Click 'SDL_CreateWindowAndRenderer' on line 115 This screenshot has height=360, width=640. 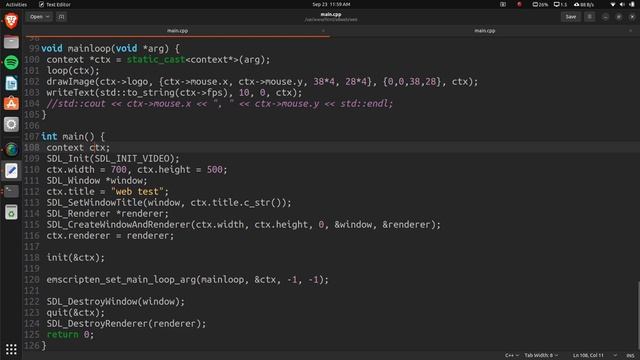118,224
